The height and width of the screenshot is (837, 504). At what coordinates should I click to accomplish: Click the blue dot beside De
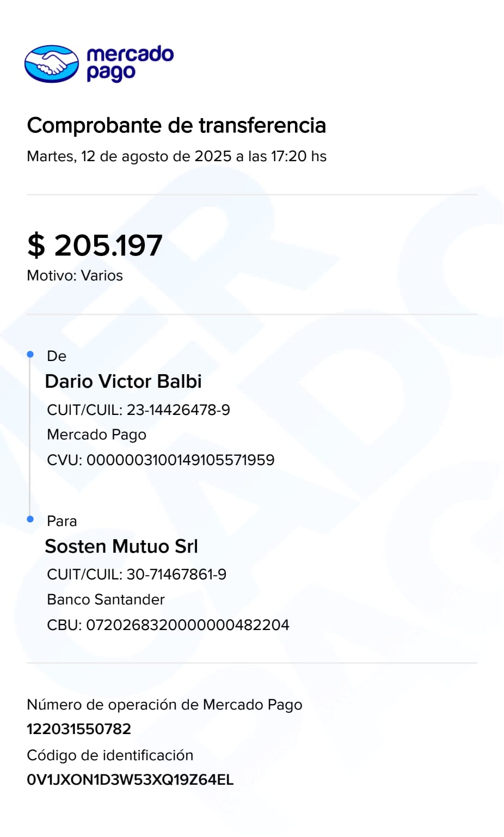tap(30, 355)
